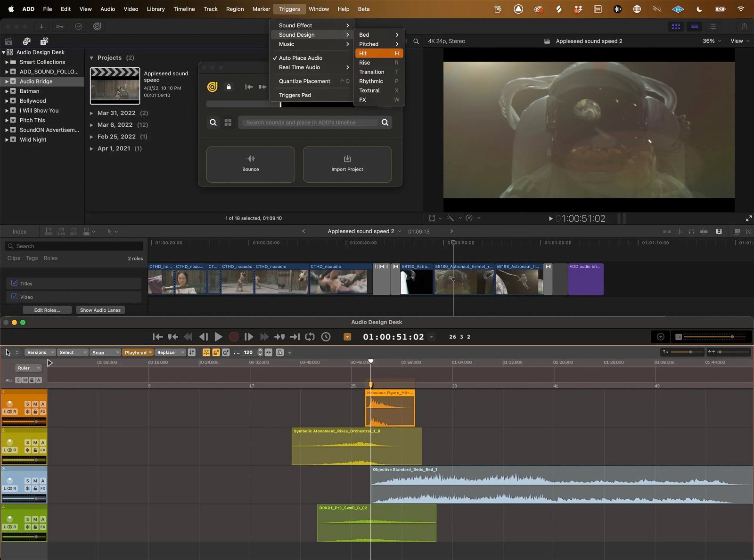The width and height of the screenshot is (754, 560).
Task: Click the pan knob on track 2
Action: coord(9,442)
